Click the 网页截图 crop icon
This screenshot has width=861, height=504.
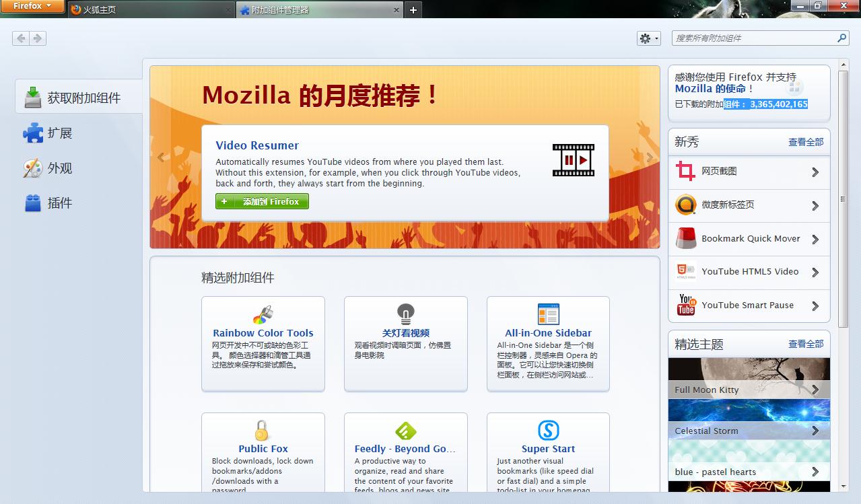point(686,171)
